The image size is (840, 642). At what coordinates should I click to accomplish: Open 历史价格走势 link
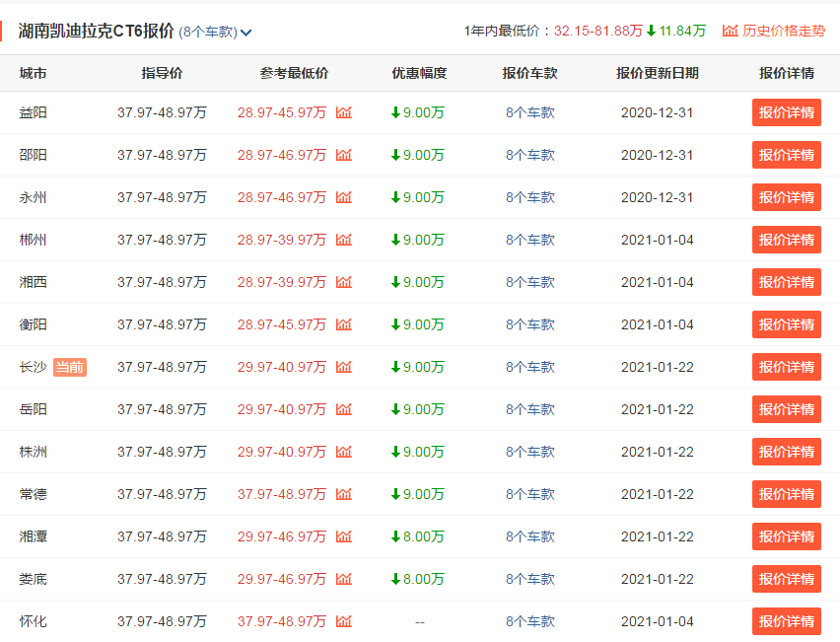point(774,31)
